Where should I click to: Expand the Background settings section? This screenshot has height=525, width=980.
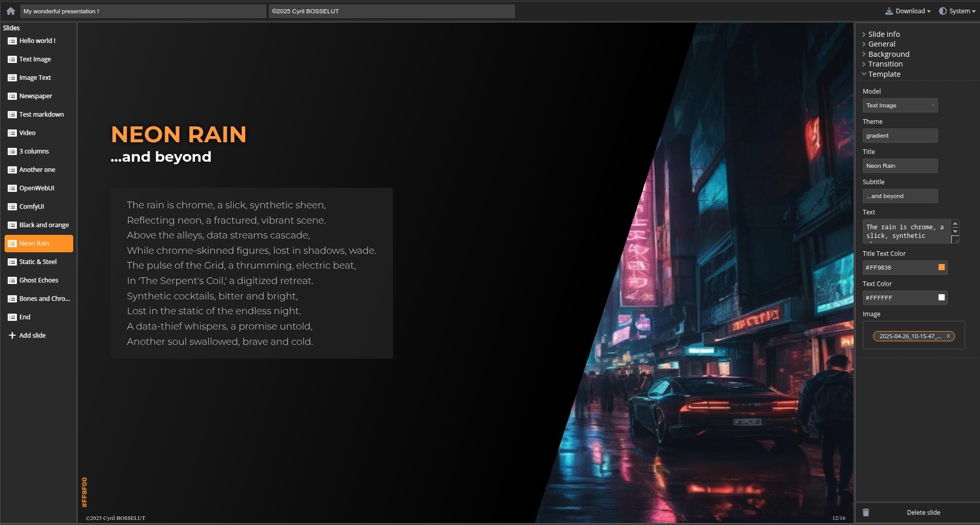point(888,54)
